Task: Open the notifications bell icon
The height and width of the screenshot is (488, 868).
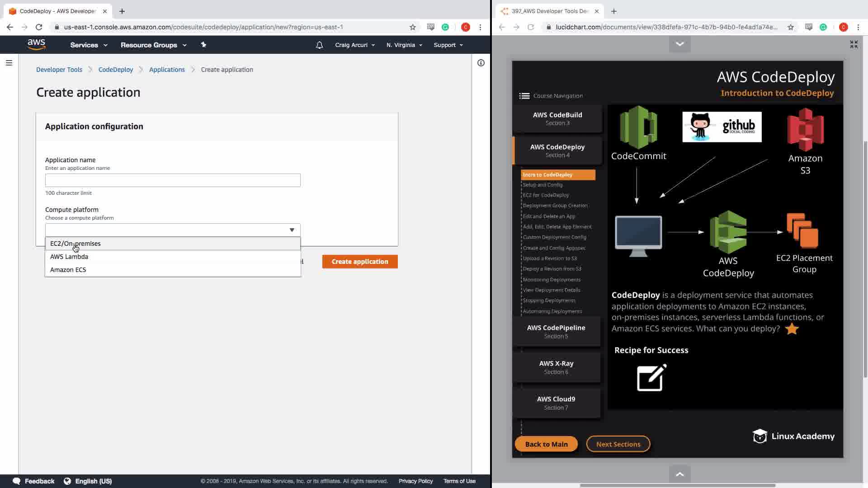Action: 319,45
